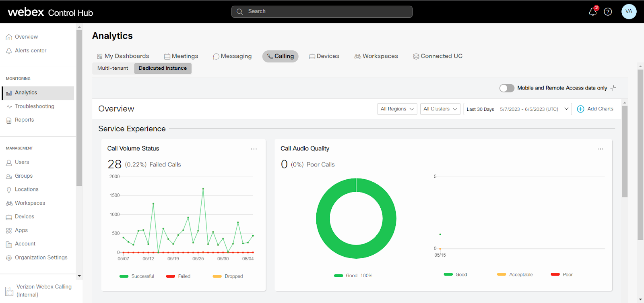This screenshot has height=303, width=644.
Task: Click the Reports document icon
Action: [9, 120]
